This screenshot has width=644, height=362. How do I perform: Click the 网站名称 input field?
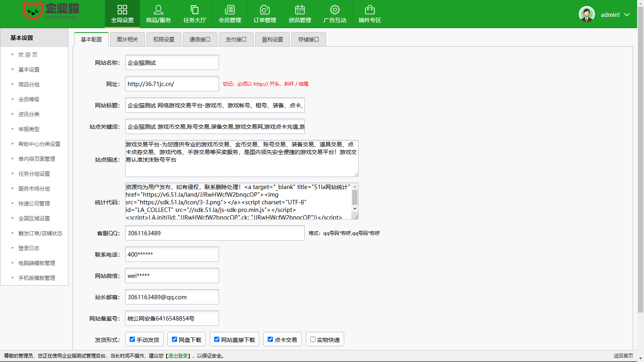pos(172,63)
